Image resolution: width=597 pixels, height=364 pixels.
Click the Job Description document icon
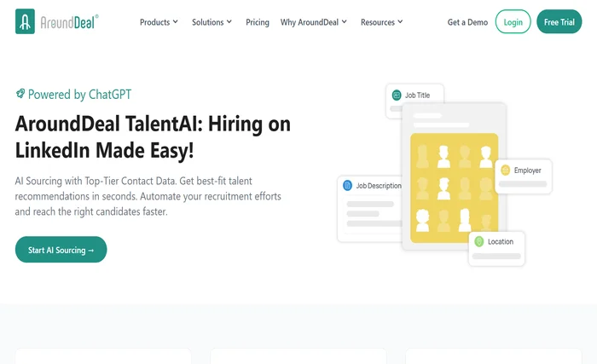click(348, 186)
